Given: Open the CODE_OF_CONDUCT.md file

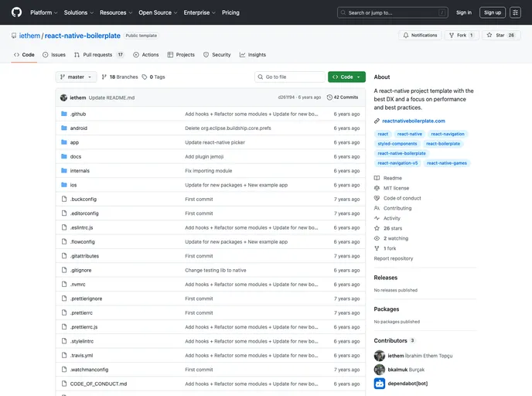Looking at the screenshot, I should (98, 384).
